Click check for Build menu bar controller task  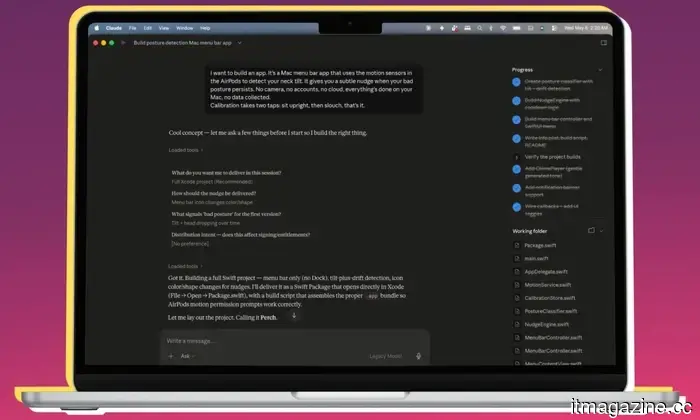(x=517, y=120)
